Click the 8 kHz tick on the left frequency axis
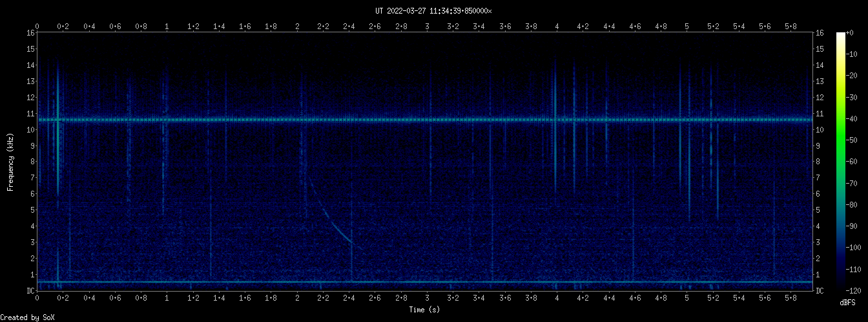This screenshot has height=322, width=868. (32, 162)
